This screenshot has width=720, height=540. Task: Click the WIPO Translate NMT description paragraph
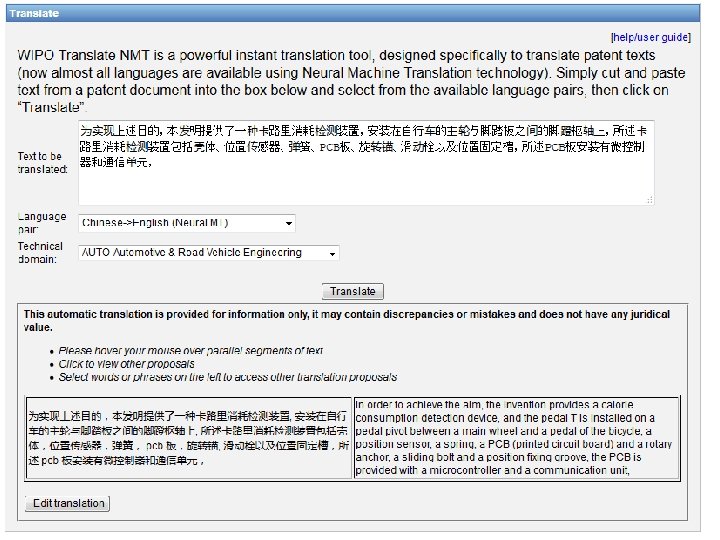pos(351,81)
